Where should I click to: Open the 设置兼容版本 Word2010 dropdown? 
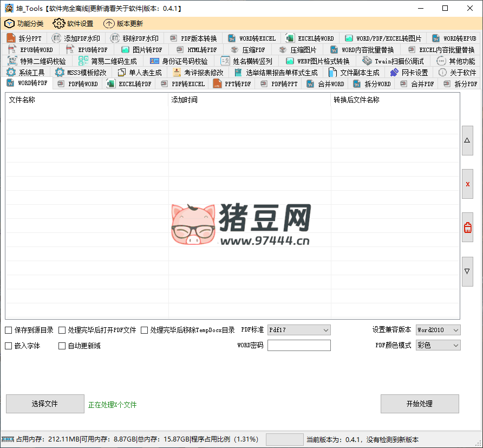tap(438, 330)
